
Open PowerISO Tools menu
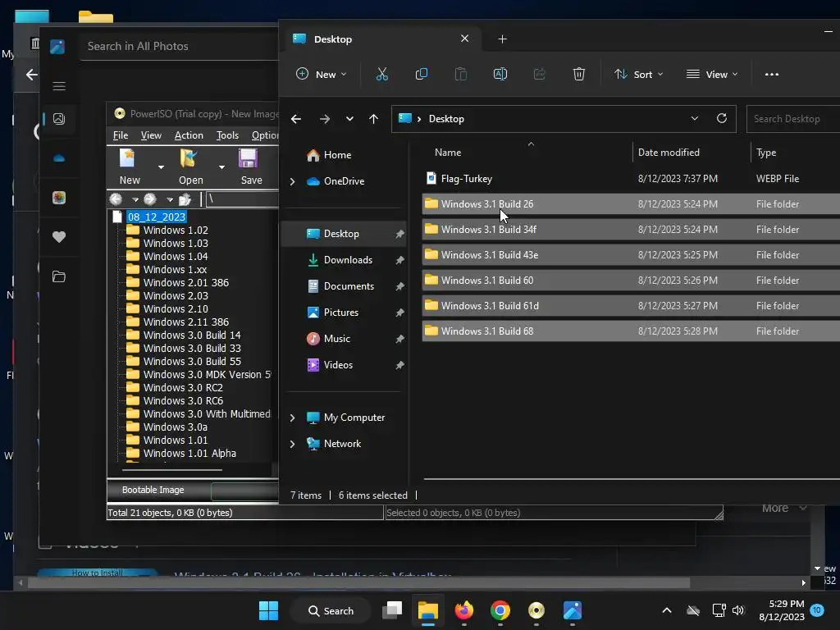pyautogui.click(x=227, y=135)
